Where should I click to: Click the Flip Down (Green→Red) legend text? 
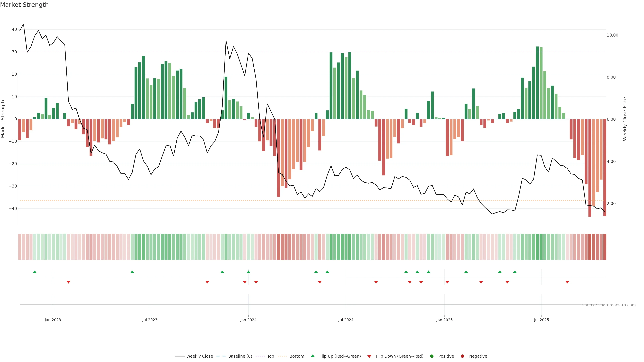[x=399, y=356]
